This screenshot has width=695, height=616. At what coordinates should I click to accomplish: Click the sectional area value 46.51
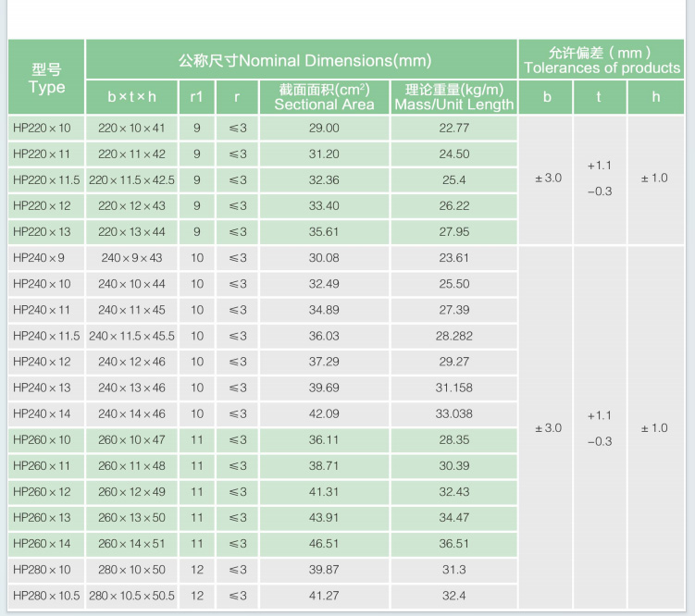[324, 544]
